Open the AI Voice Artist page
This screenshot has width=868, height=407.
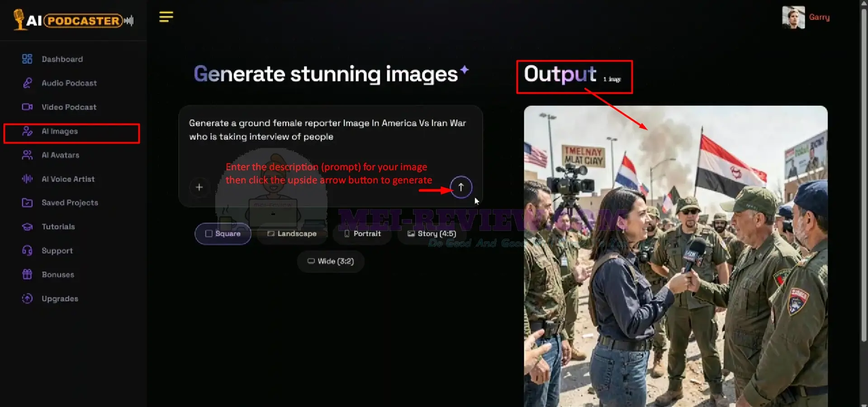coord(68,179)
